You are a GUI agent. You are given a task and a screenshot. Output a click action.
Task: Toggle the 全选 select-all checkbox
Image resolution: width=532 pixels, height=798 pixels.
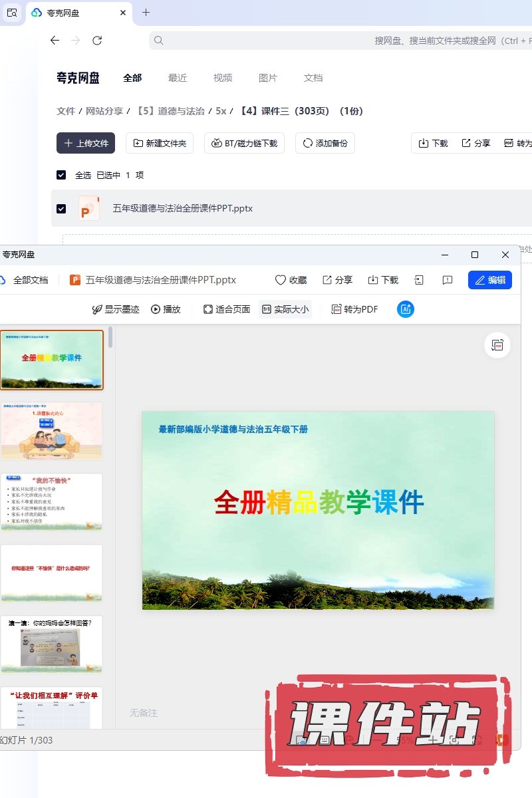[x=61, y=175]
